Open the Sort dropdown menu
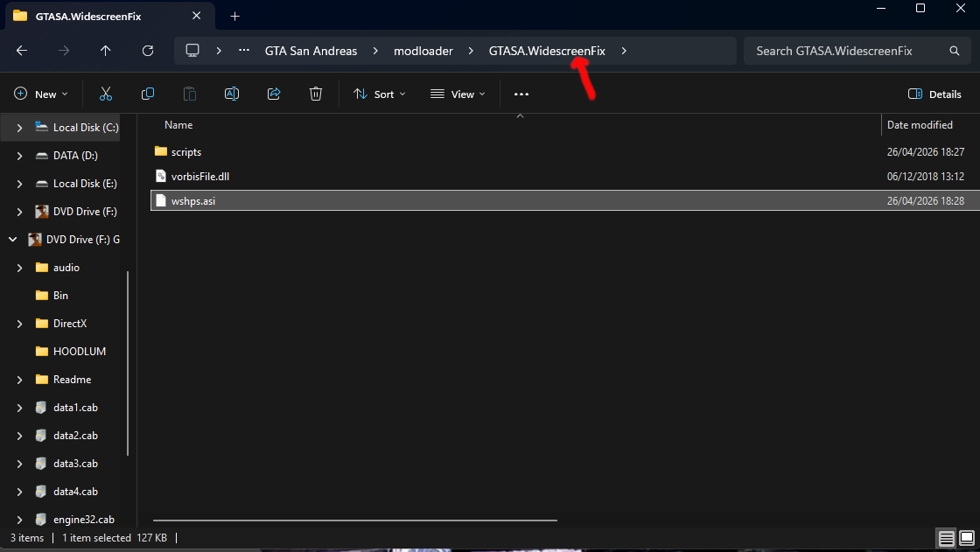980x552 pixels. tap(380, 94)
